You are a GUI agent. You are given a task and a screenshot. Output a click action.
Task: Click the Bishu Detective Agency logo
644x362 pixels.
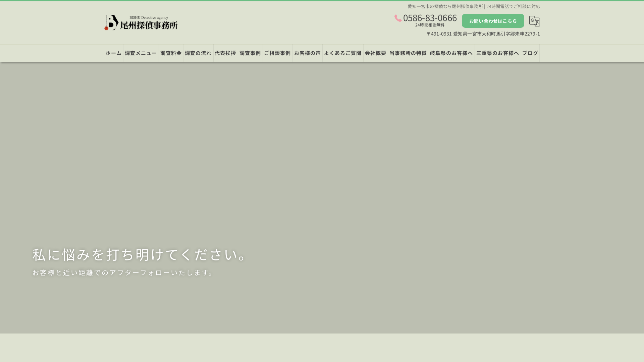point(141,22)
